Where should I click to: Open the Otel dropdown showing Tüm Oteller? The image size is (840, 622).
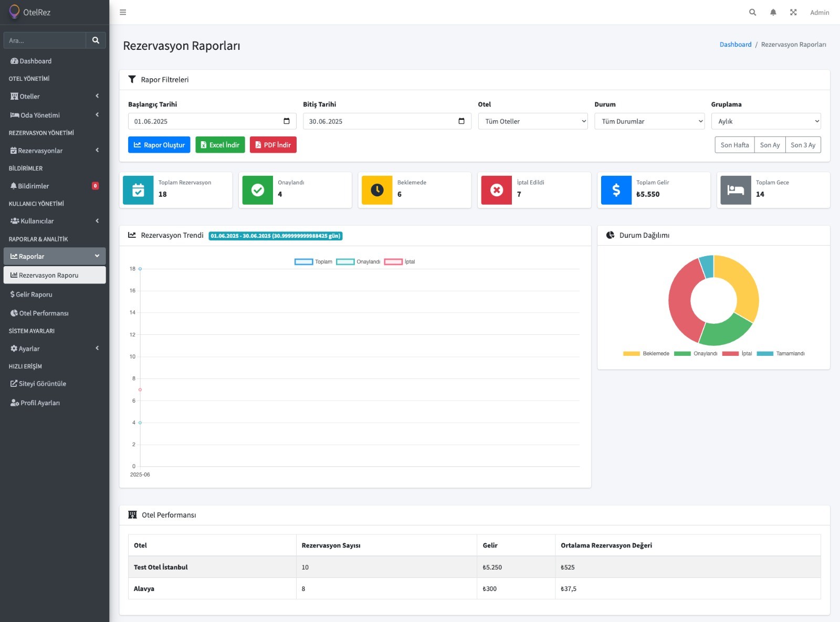[533, 121]
